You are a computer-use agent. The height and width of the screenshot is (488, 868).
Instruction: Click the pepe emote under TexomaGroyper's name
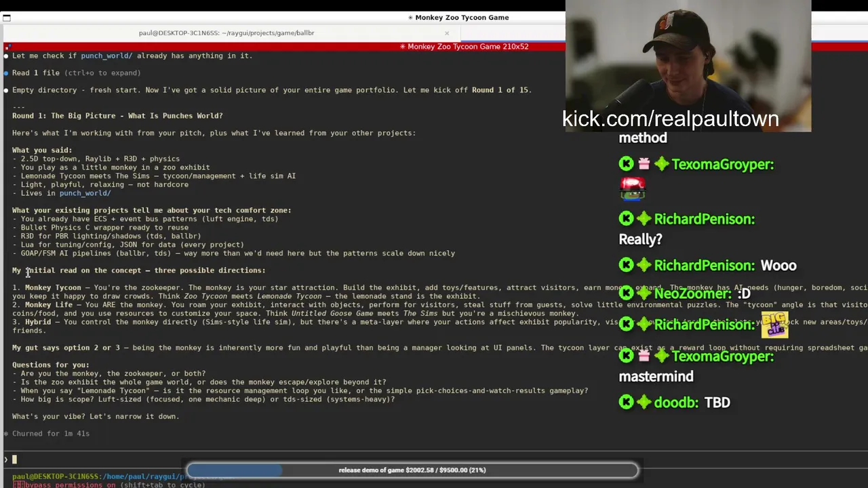click(x=632, y=189)
